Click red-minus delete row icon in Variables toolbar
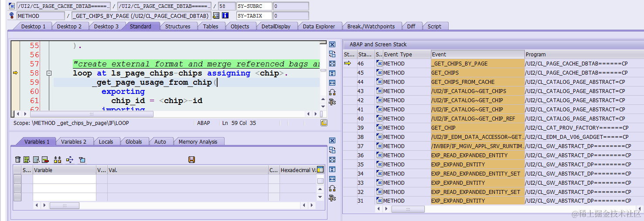This screenshot has height=221, width=644. point(45,160)
